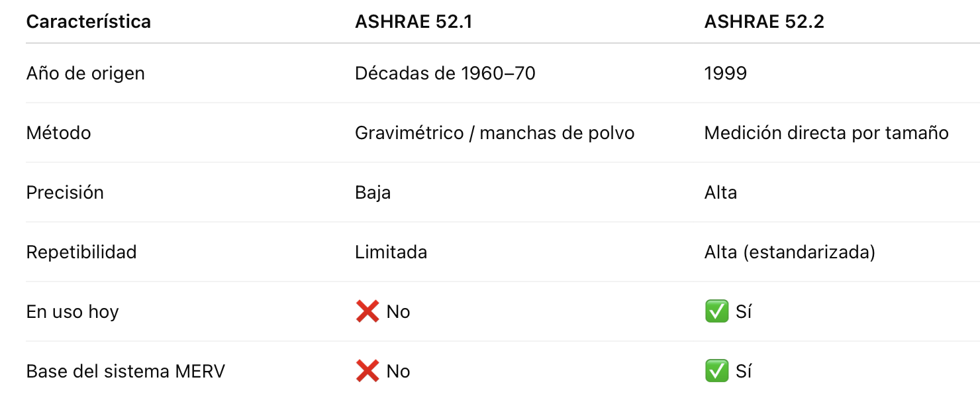Viewport: 980px width, 408px height.
Task: Click the 1999 cell
Action: 726,73
